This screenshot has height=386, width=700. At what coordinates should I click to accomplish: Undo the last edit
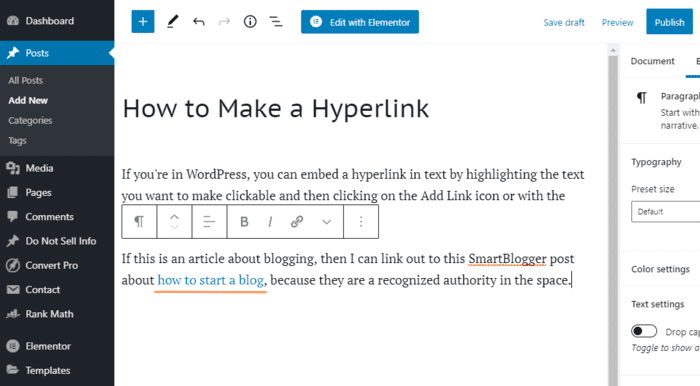pyautogui.click(x=199, y=21)
